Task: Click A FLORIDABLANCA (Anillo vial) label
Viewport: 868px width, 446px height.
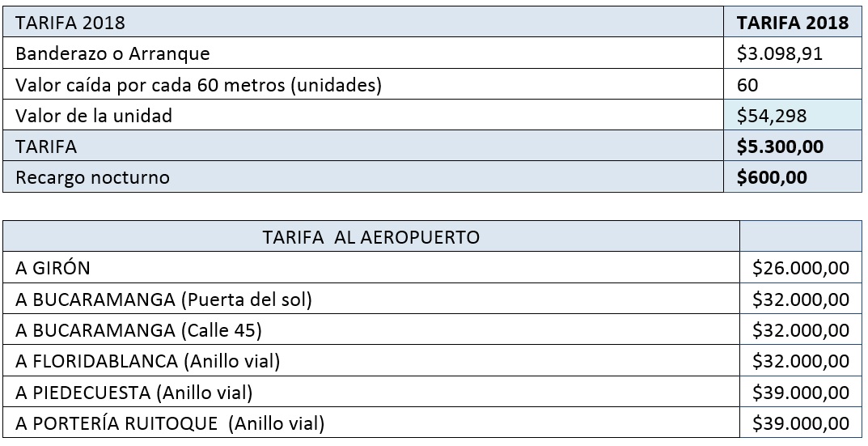Action: 148,361
